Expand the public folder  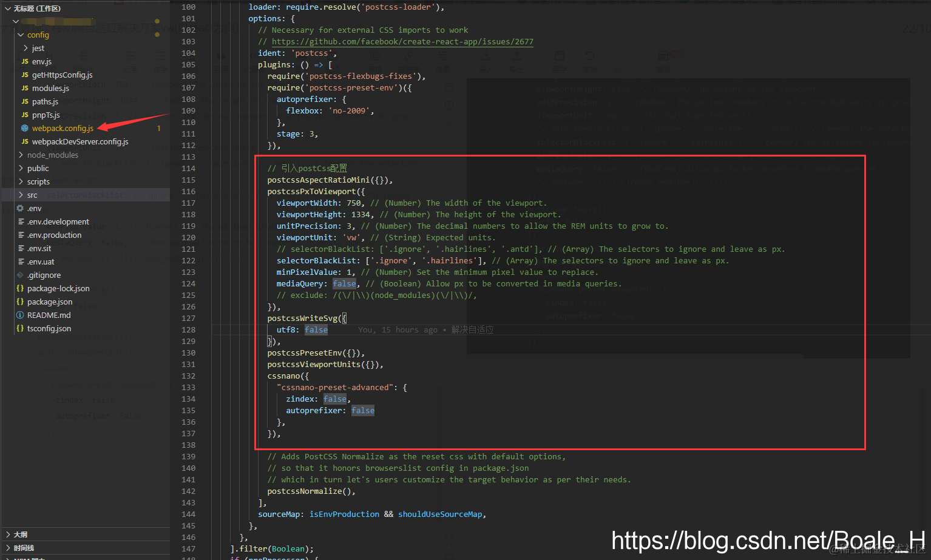click(x=21, y=168)
